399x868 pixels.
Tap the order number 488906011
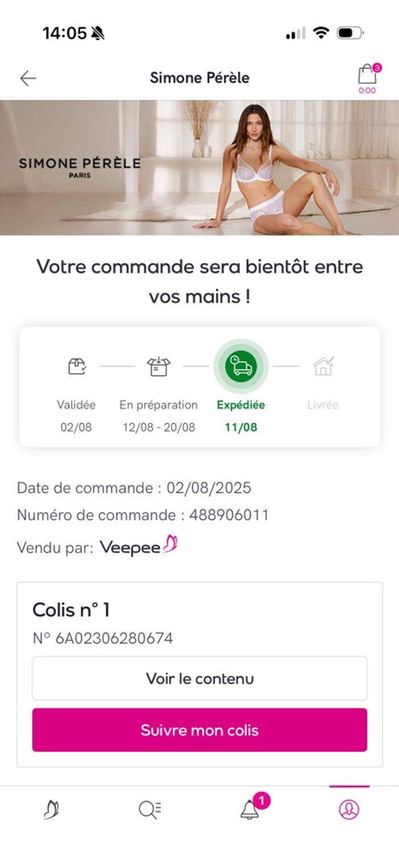(x=229, y=516)
